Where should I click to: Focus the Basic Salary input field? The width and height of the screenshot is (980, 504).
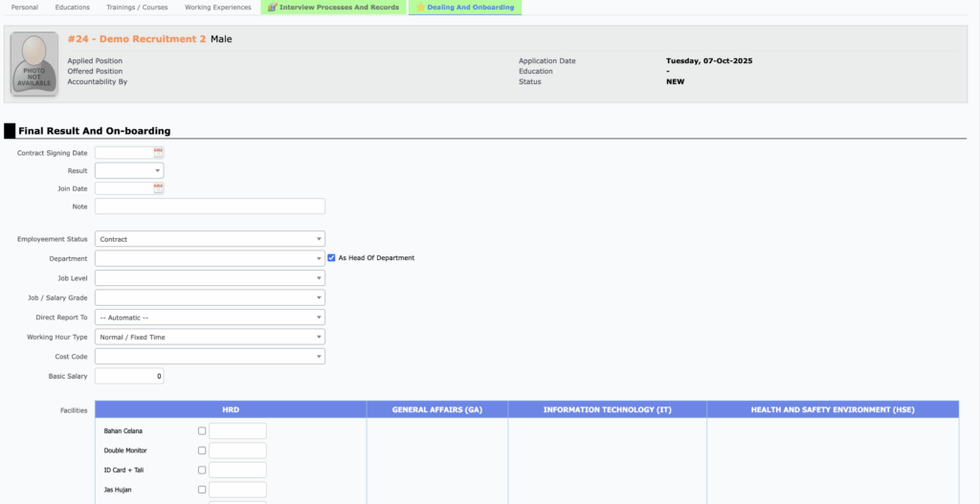129,376
